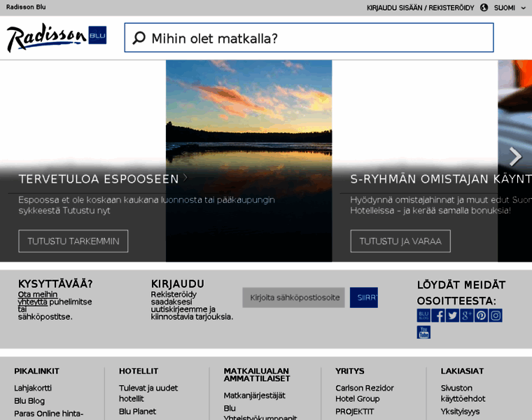The height and width of the screenshot is (420, 532).
Task: Click the Tutustu tarkemmin button
Action: click(x=73, y=241)
